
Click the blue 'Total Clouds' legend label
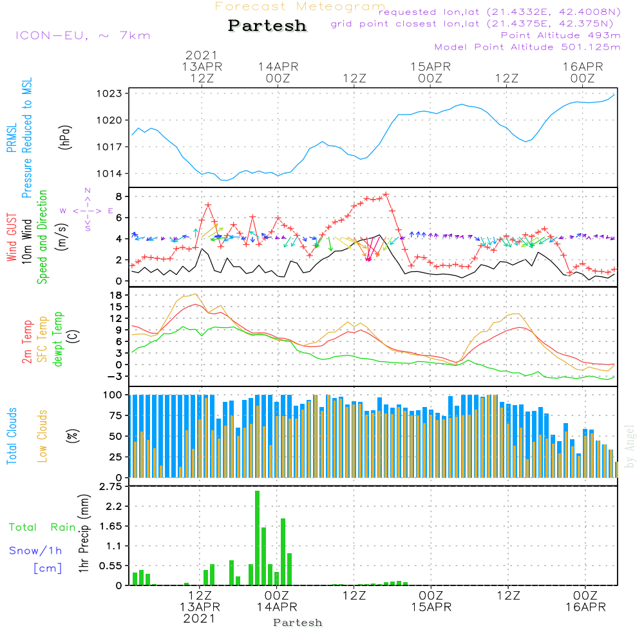coord(12,436)
